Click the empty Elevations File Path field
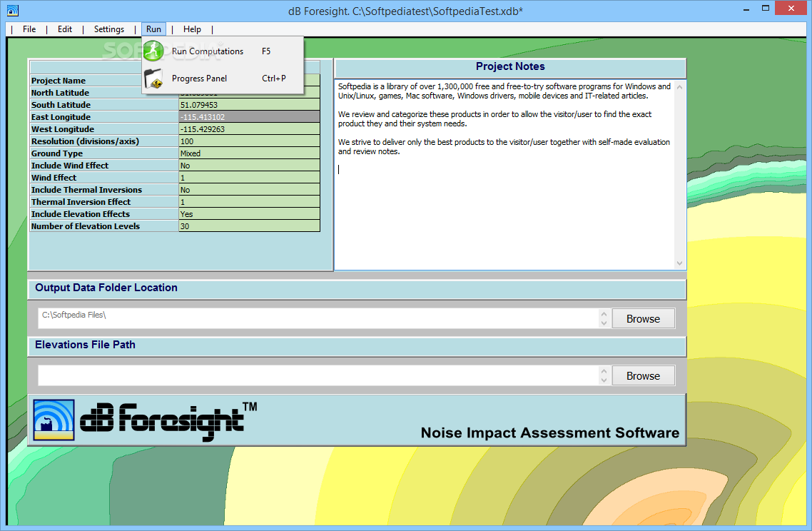Viewport: 812px width, 531px height. tap(318, 375)
